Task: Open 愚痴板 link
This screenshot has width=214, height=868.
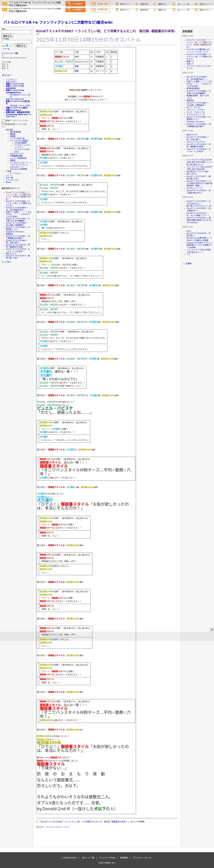Action: click(12, 160)
